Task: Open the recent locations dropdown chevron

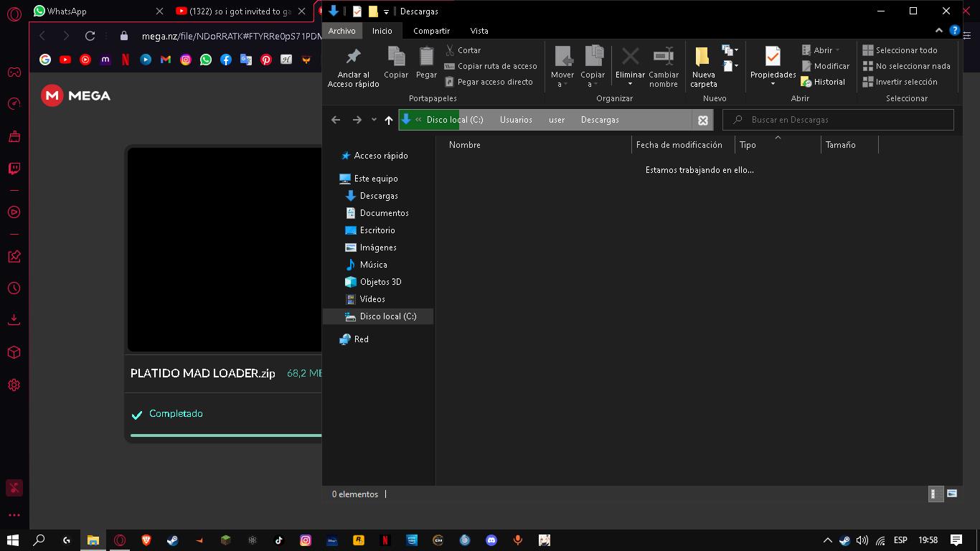Action: [374, 120]
